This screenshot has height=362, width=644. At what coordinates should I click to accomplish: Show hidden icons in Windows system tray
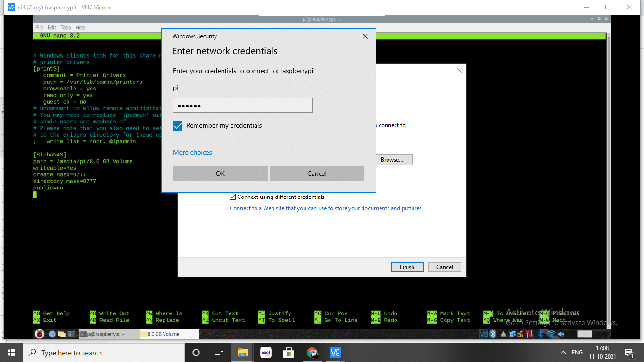coord(563,353)
